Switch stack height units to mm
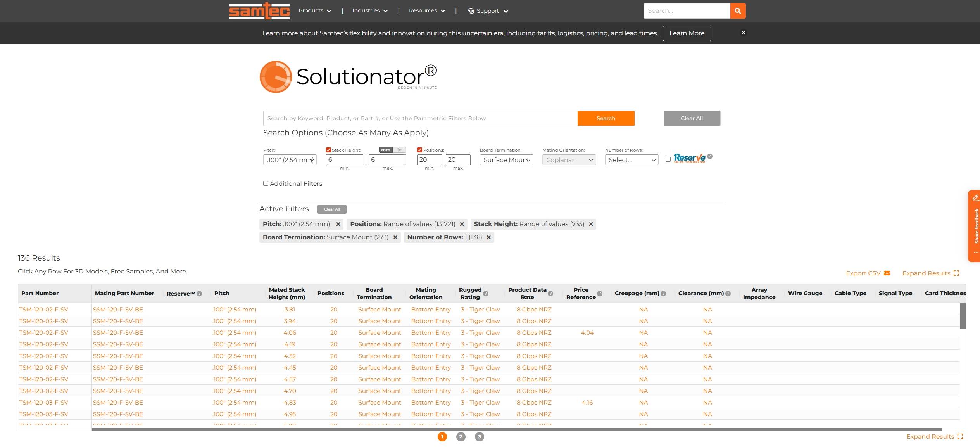Viewport: 980px width, 448px height. (386, 150)
